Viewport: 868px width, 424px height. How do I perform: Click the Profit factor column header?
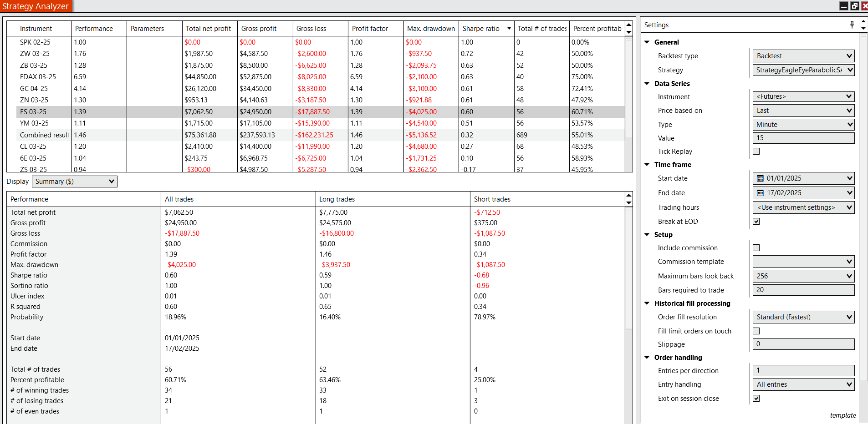click(370, 29)
